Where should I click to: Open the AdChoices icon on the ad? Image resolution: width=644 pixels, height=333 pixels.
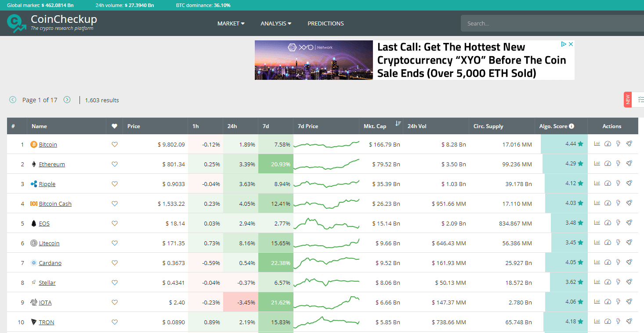click(x=564, y=44)
